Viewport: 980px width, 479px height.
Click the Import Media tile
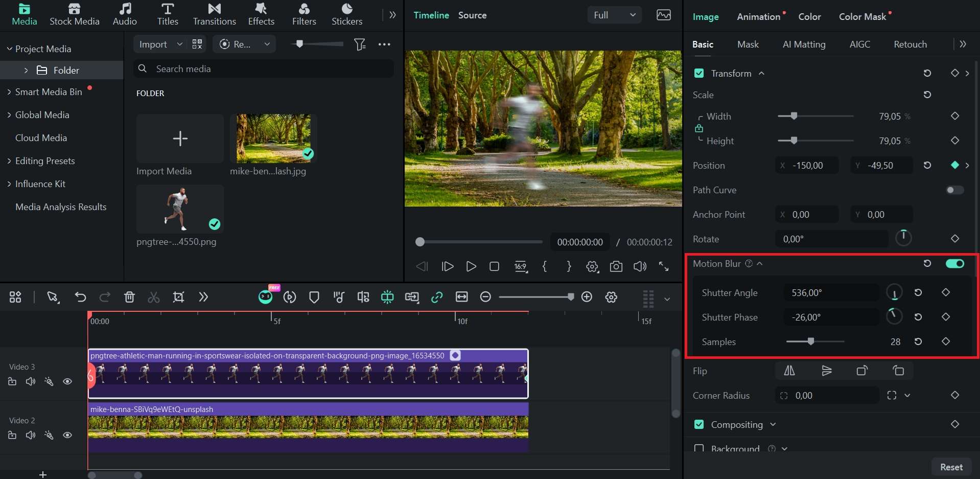tap(180, 139)
